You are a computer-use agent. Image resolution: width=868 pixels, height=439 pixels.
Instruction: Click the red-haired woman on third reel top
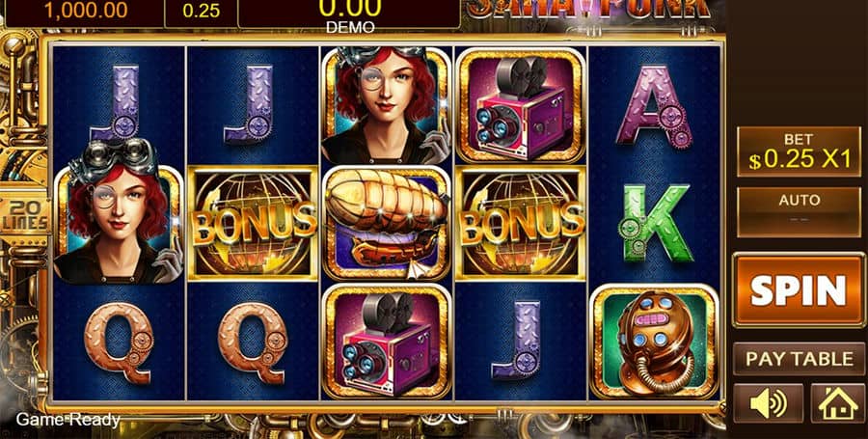pos(387,105)
